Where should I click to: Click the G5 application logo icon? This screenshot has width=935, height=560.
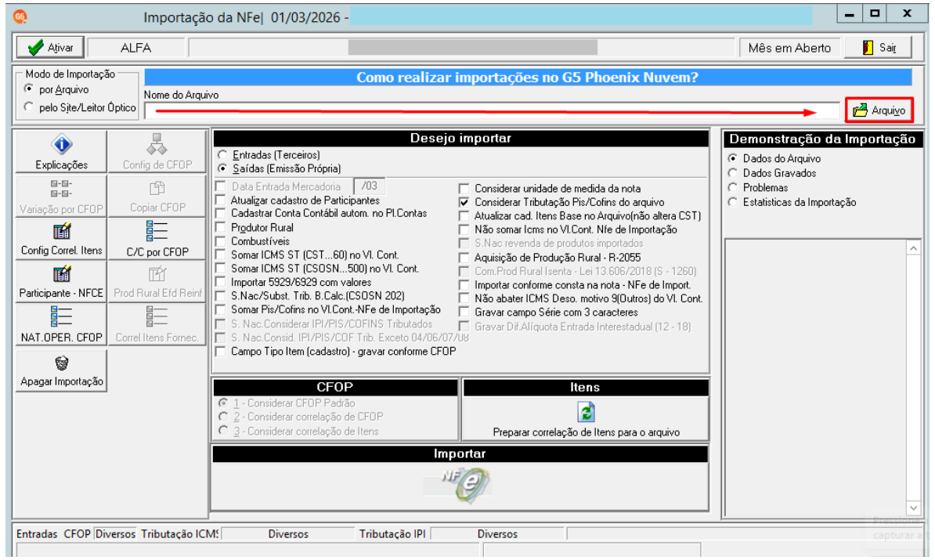click(x=20, y=16)
